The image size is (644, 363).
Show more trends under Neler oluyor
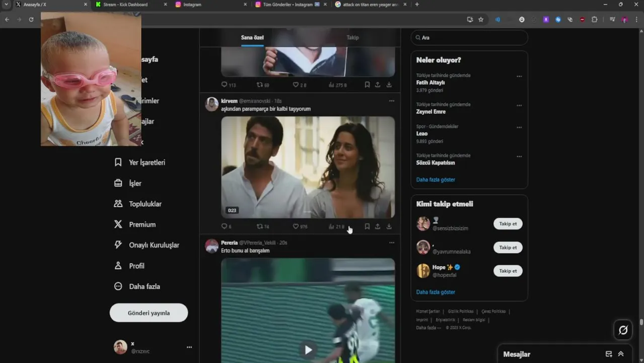tap(436, 179)
